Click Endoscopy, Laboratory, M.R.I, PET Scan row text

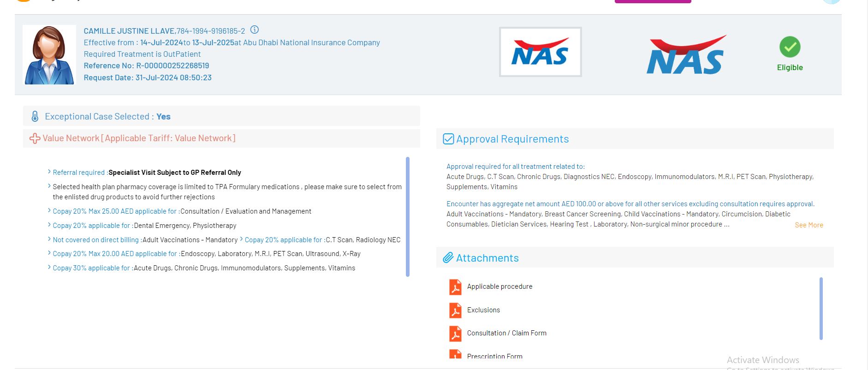pyautogui.click(x=271, y=254)
